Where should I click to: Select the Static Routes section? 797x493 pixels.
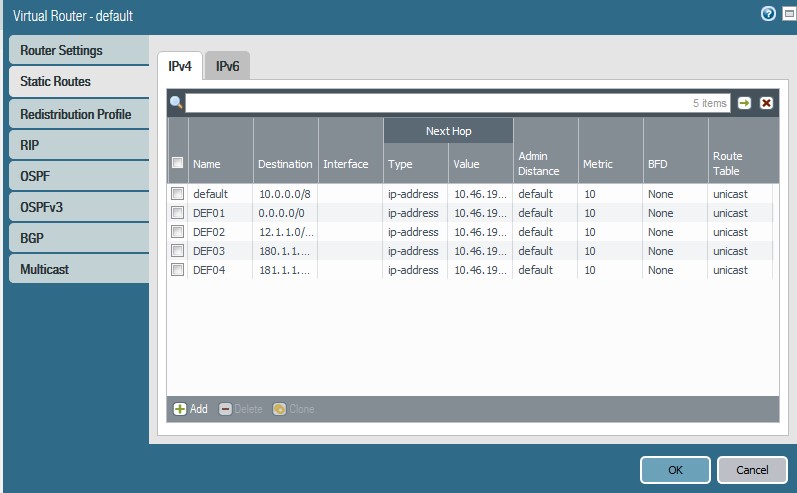tap(79, 81)
